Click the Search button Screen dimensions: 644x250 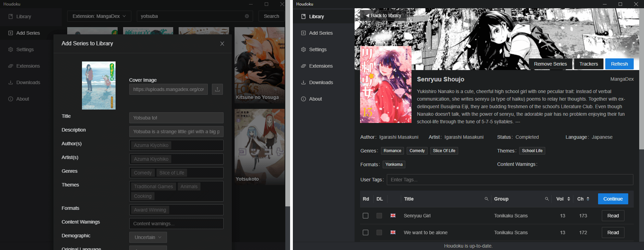click(x=271, y=16)
